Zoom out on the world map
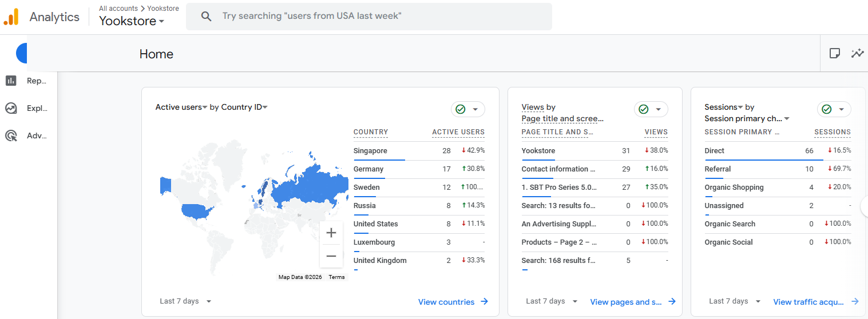The height and width of the screenshot is (319, 868). point(331,256)
